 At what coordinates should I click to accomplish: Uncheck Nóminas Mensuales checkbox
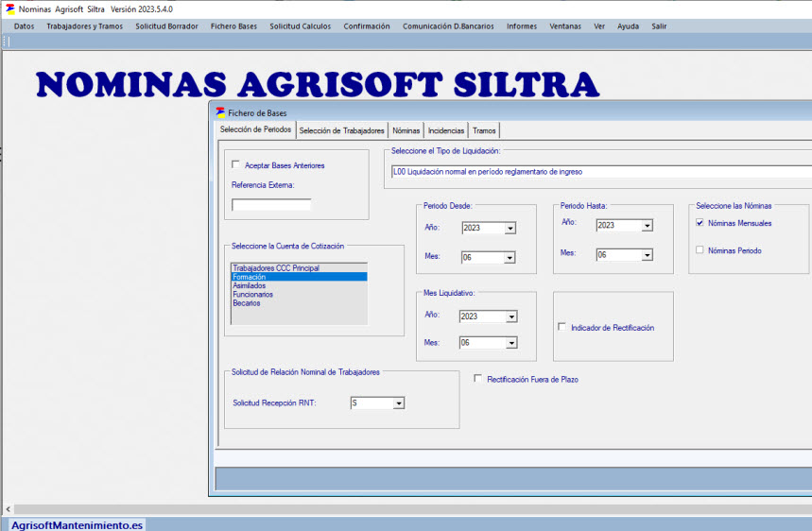700,223
